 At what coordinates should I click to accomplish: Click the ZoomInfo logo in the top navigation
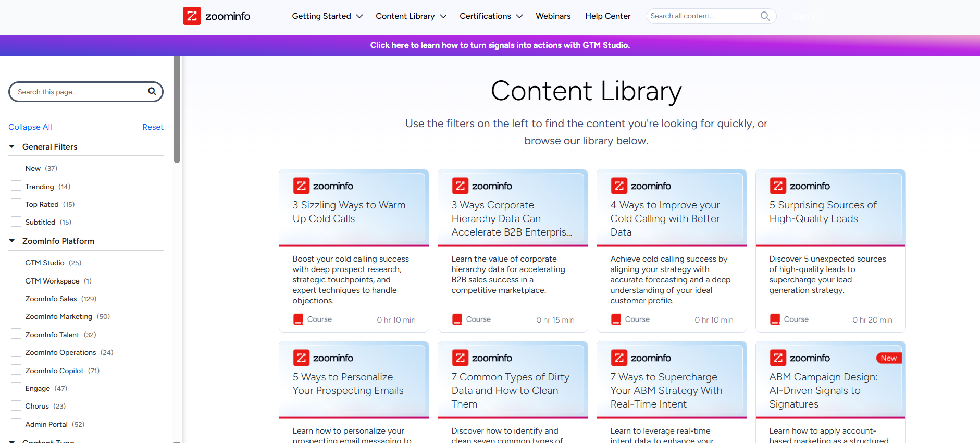click(216, 16)
